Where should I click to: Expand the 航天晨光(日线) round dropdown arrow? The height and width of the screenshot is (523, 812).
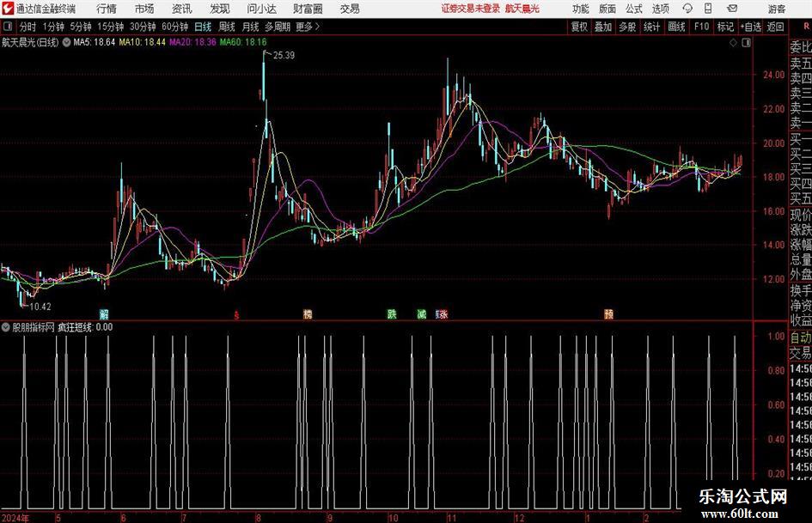pyautogui.click(x=66, y=43)
